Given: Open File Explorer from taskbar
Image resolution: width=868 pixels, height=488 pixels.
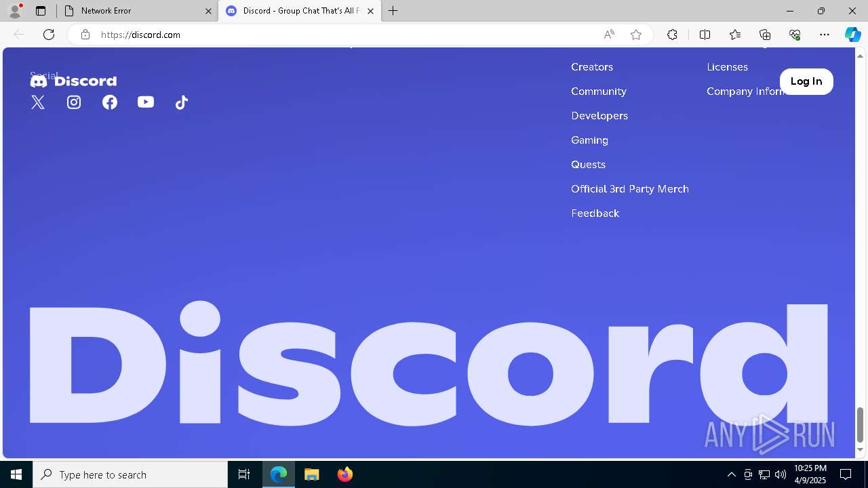Looking at the screenshot, I should (x=312, y=474).
